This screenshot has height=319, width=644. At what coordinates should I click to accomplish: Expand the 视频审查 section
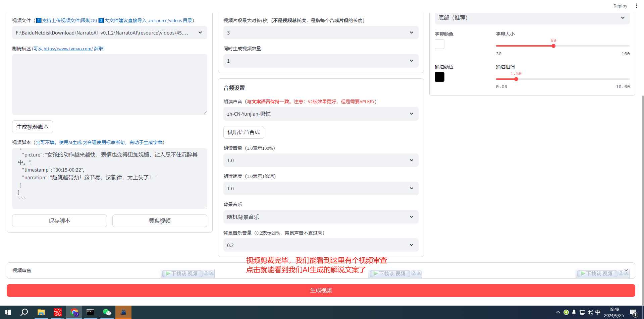[321, 270]
